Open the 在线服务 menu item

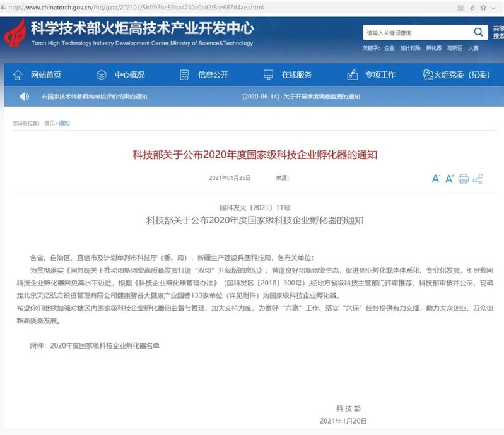296,75
